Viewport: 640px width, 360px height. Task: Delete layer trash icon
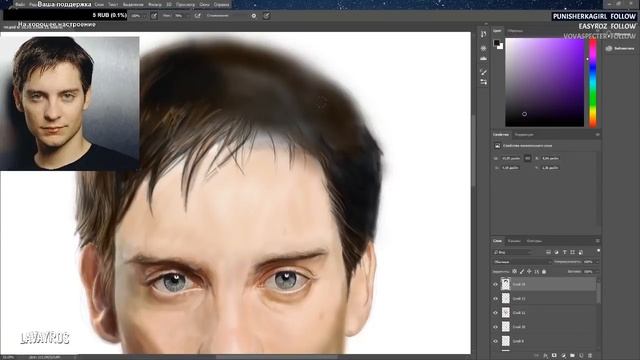click(590, 356)
